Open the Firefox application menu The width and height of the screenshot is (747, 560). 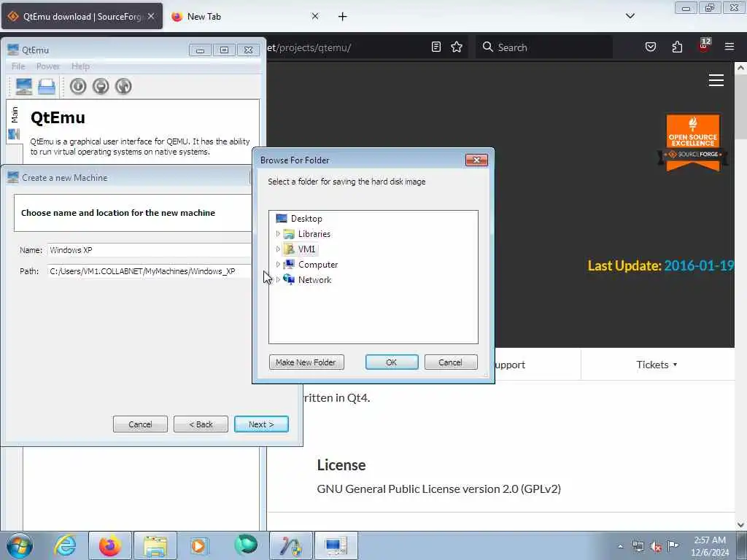(729, 47)
